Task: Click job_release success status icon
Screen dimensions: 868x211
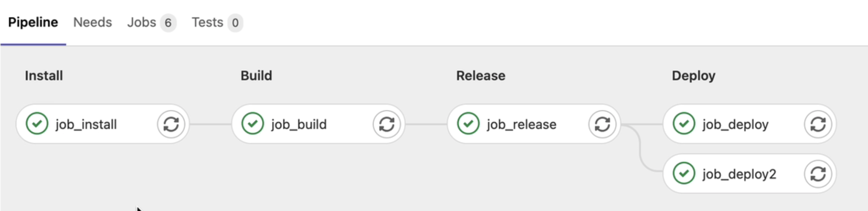Action: [x=468, y=124]
